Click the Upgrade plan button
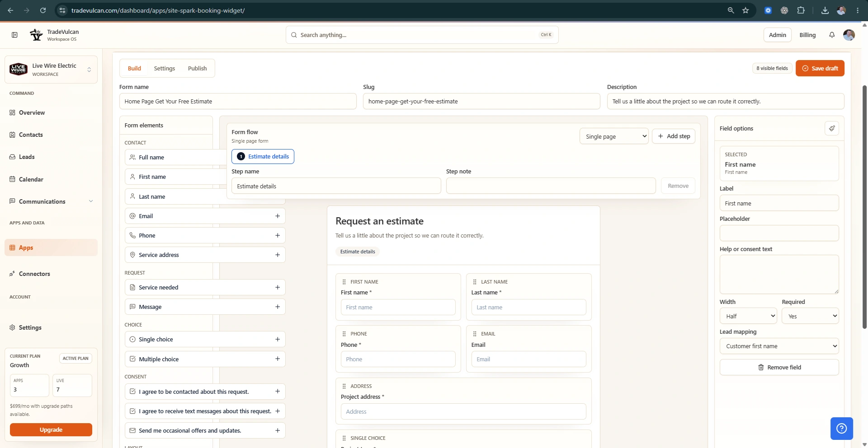The width and height of the screenshot is (868, 448). coord(51,429)
